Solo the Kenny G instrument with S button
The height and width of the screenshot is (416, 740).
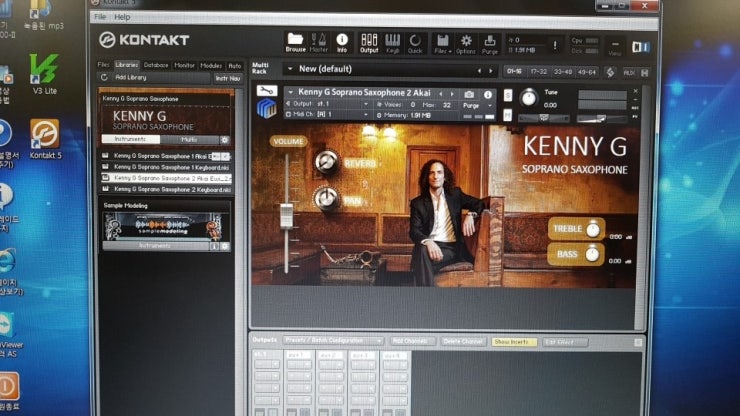pos(508,95)
